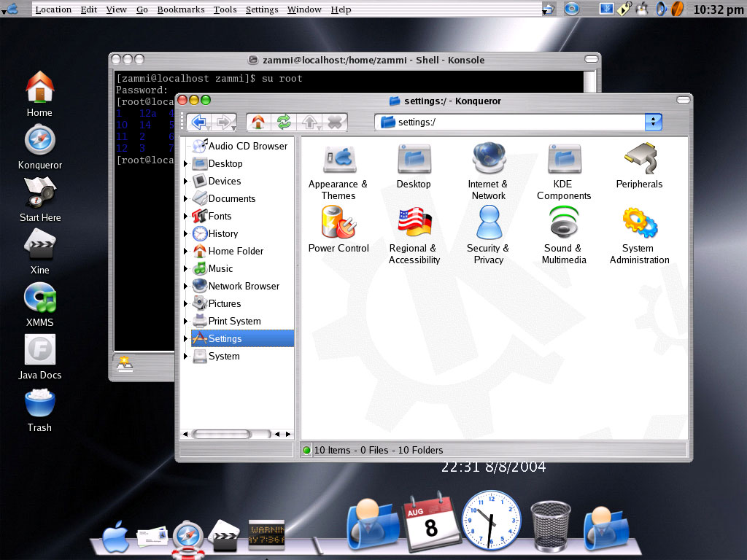Select System in the sidebar tree
The width and height of the screenshot is (747, 560).
click(x=216, y=356)
